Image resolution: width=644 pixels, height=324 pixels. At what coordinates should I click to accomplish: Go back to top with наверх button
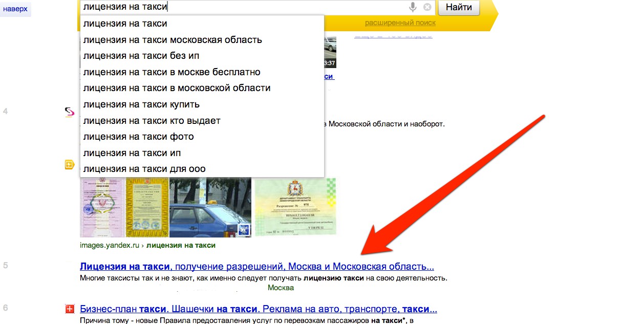click(x=15, y=9)
